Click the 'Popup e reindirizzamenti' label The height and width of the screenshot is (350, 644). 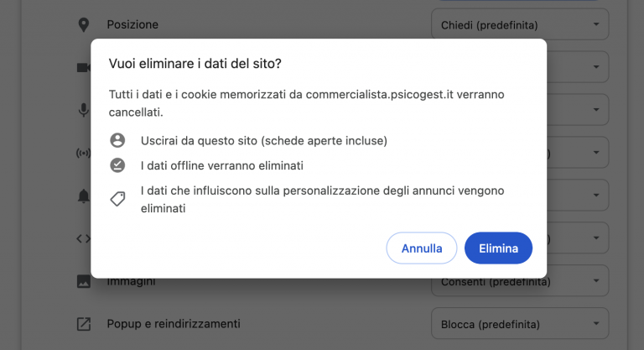click(174, 324)
